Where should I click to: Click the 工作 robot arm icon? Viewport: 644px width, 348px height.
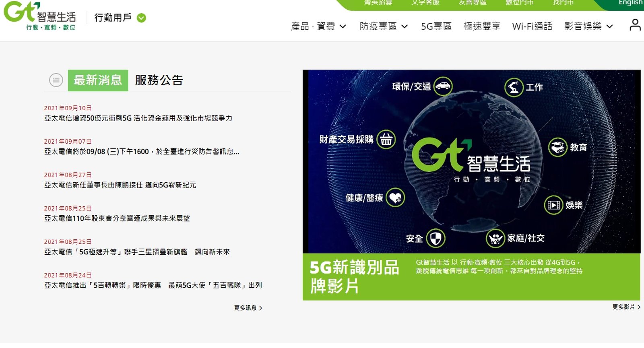pyautogui.click(x=514, y=87)
